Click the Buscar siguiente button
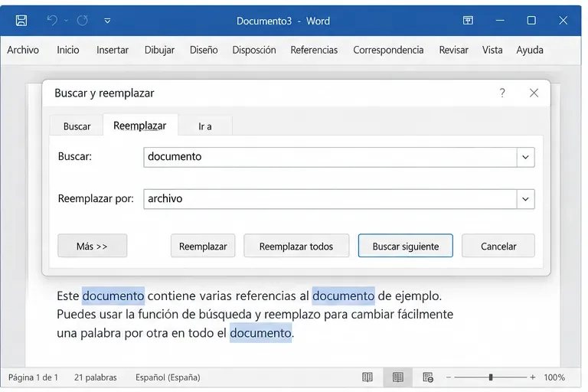The width and height of the screenshot is (588, 392). [405, 246]
